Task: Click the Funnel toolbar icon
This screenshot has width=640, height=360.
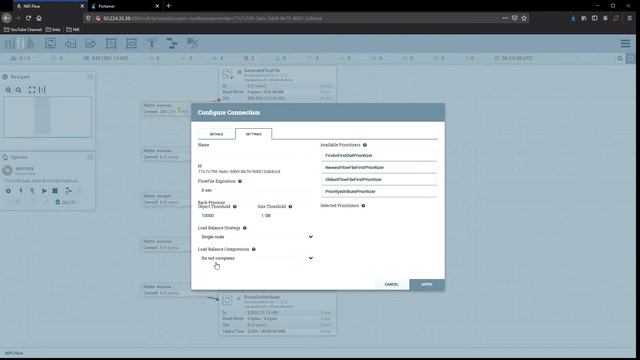Action: (152, 43)
